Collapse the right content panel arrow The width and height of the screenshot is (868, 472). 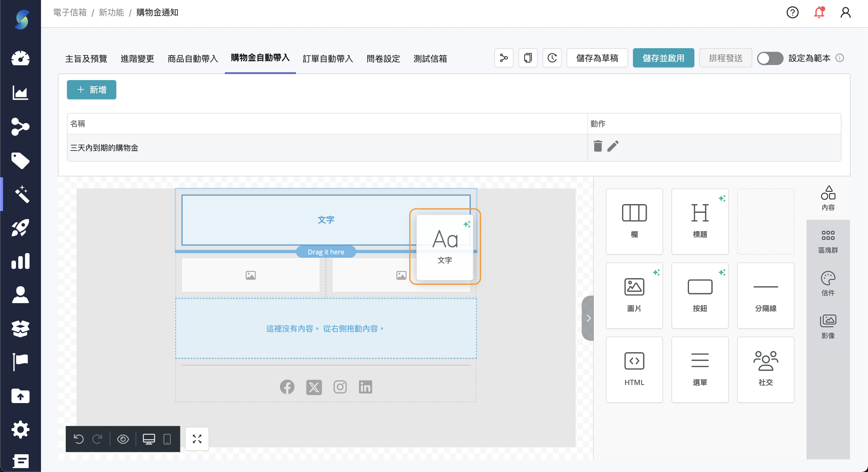pyautogui.click(x=588, y=318)
